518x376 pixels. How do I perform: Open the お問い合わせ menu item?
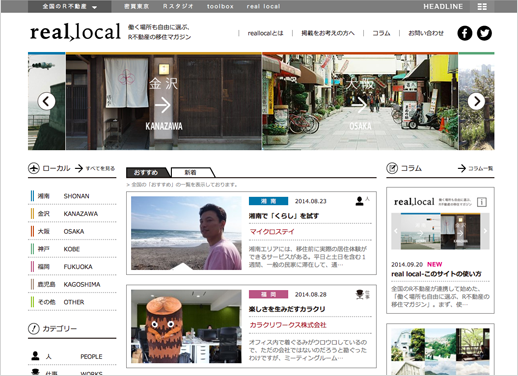426,33
